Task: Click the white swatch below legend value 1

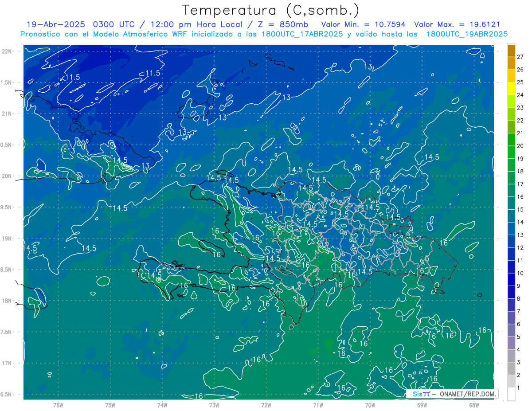Action: tap(511, 394)
